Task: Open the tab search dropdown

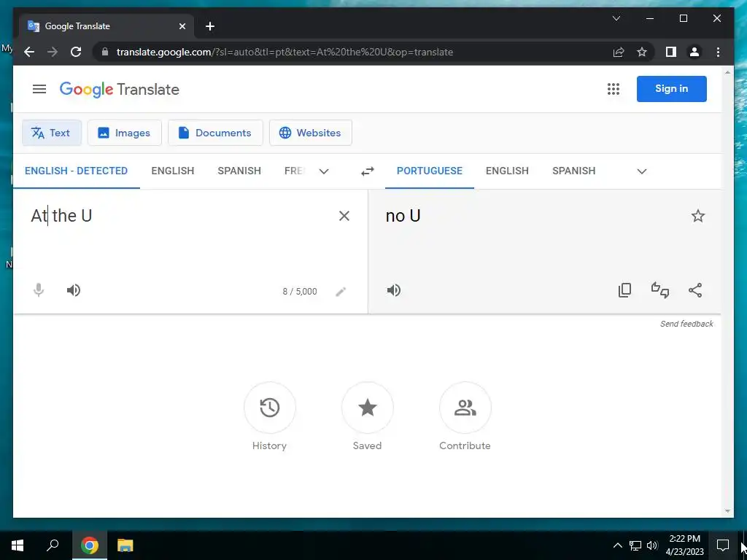Action: 616,18
